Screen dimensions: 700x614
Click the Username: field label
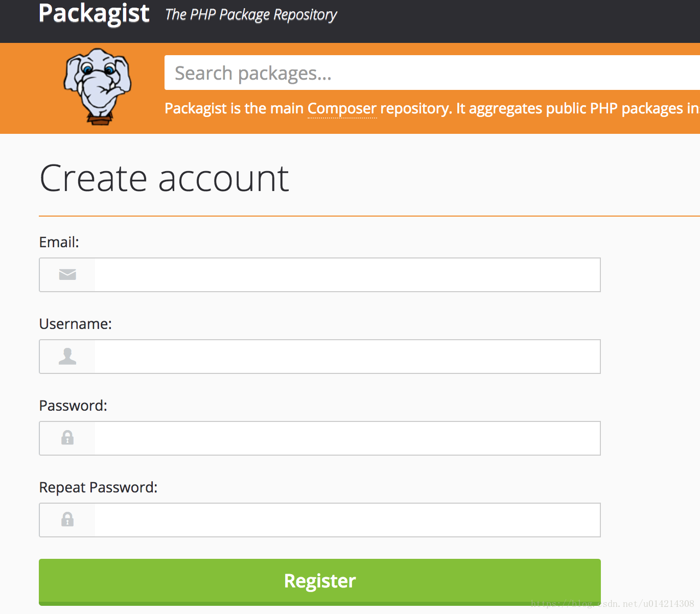pos(76,324)
